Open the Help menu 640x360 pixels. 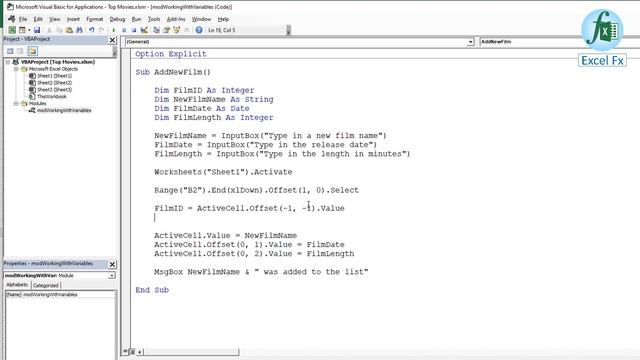click(x=223, y=19)
